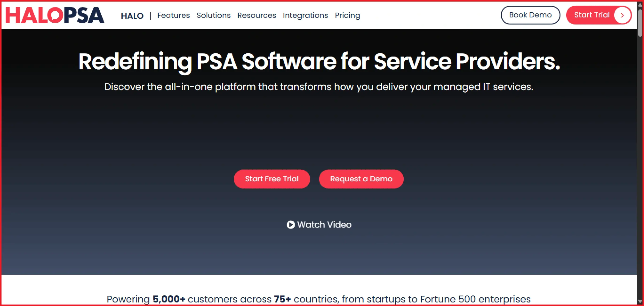The height and width of the screenshot is (306, 644).
Task: Click the Book Demo button
Action: tap(530, 15)
